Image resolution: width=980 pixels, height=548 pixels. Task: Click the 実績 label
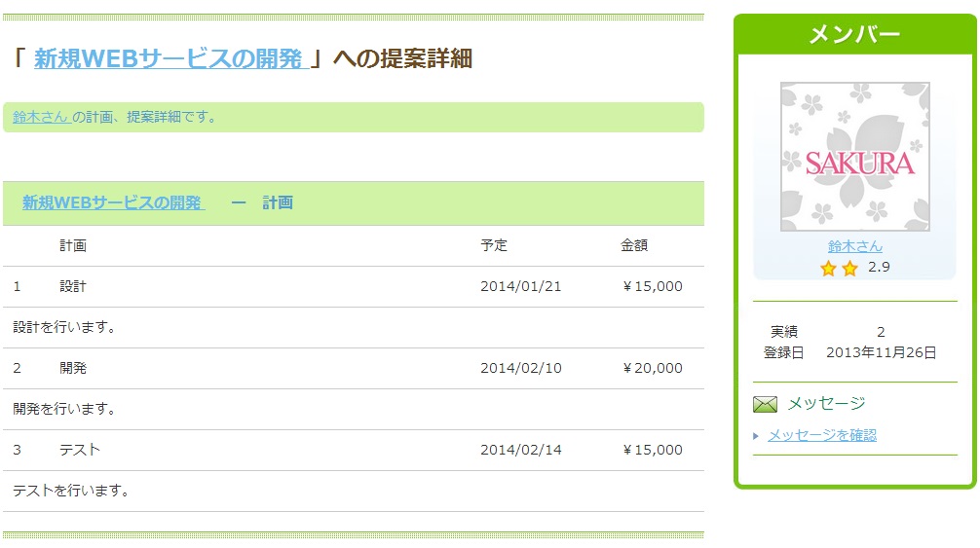[x=784, y=332]
